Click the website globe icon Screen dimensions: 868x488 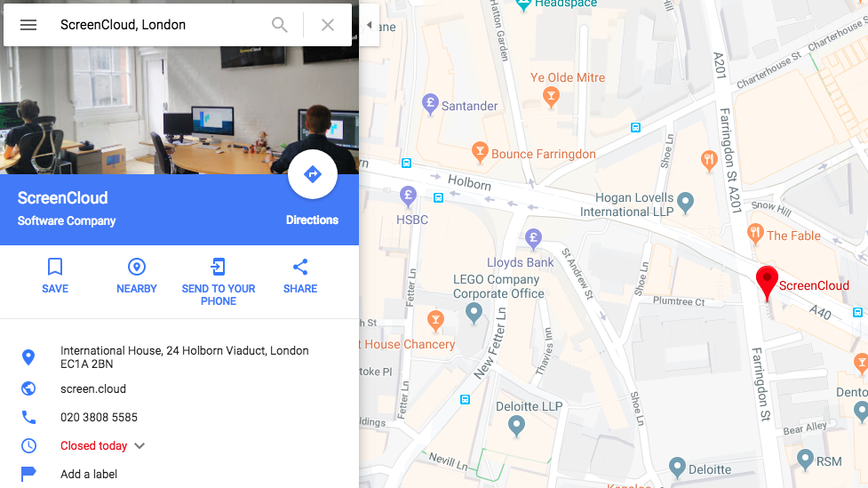click(x=28, y=388)
